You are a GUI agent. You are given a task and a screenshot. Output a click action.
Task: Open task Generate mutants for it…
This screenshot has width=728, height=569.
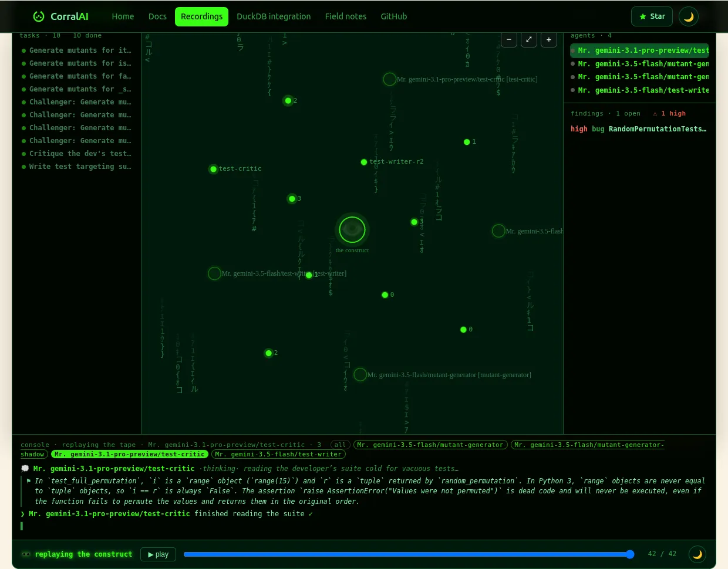[x=76, y=50]
